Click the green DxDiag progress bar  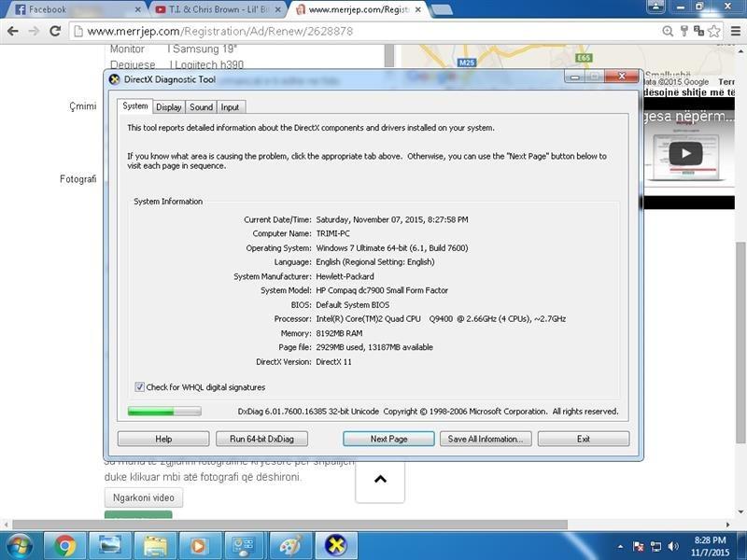click(164, 411)
